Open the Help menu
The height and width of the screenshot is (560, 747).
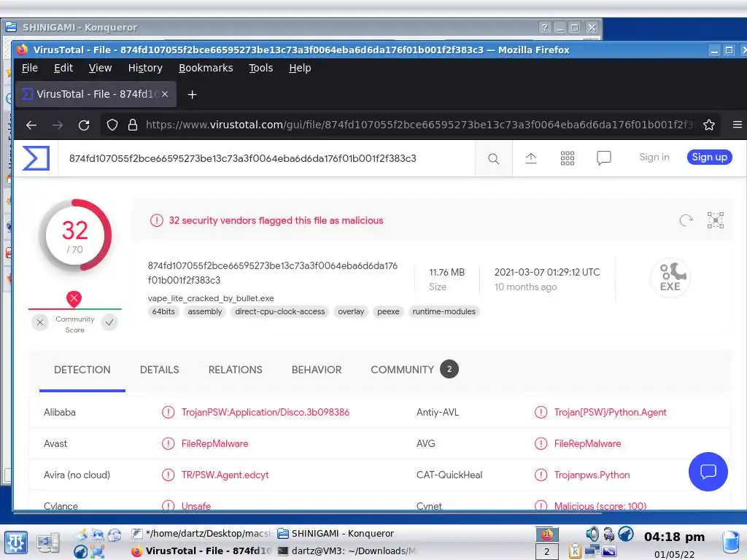(x=300, y=68)
